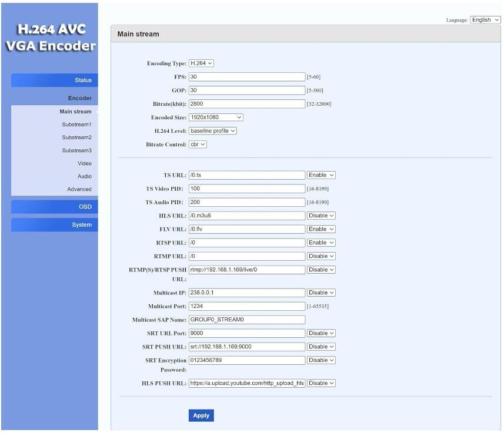Open the Advanced encoder settings

pos(79,189)
